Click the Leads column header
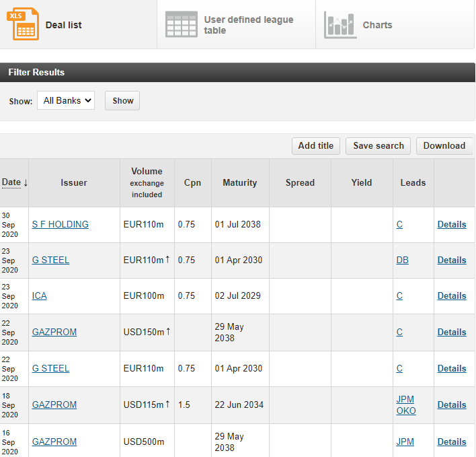The height and width of the screenshot is (457, 476). (x=413, y=182)
